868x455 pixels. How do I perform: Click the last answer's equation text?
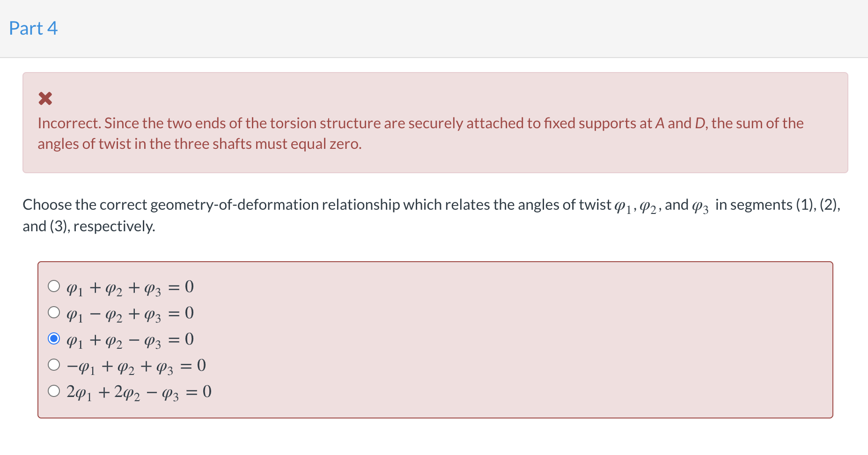[x=138, y=391]
